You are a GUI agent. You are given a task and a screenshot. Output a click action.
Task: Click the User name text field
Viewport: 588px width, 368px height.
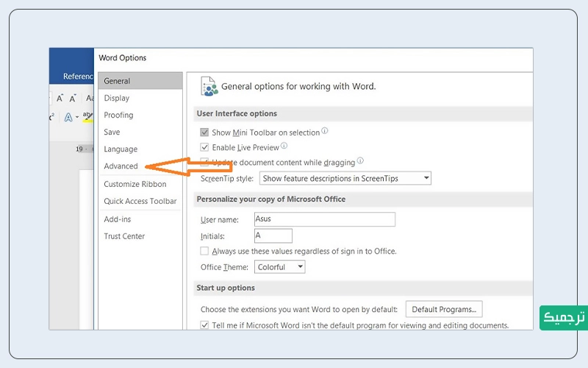coord(324,219)
